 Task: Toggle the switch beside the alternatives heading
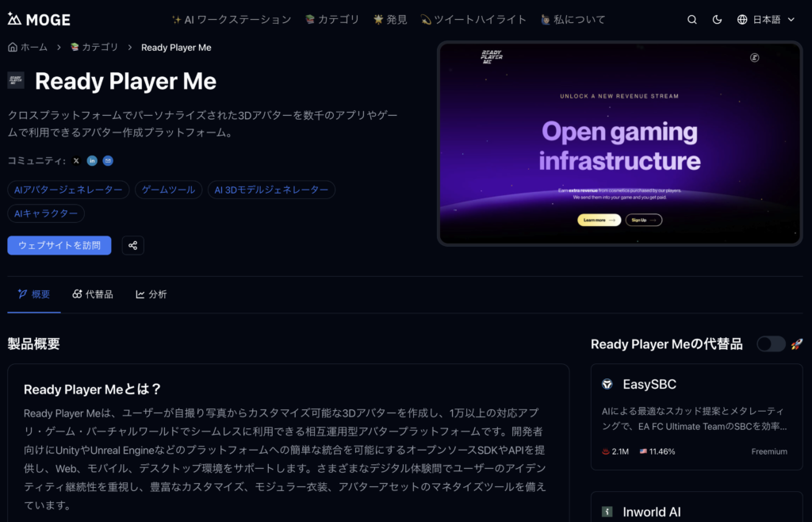point(770,344)
